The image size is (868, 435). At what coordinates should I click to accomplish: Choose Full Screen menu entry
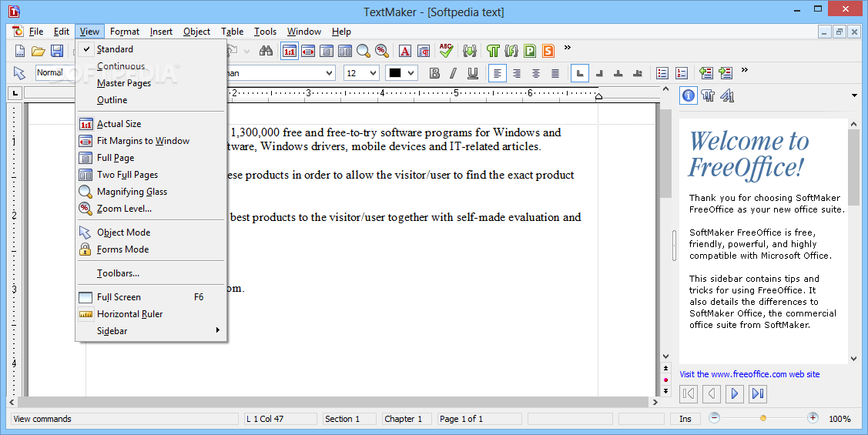[x=151, y=296]
